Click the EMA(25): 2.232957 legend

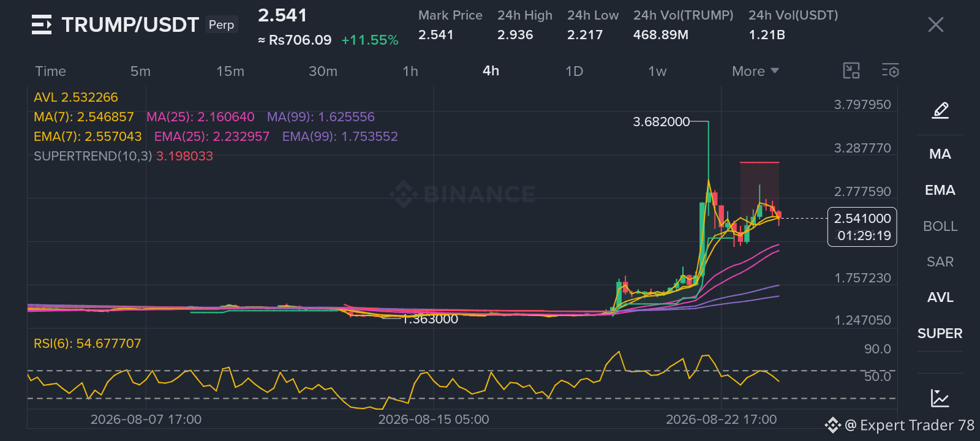212,137
